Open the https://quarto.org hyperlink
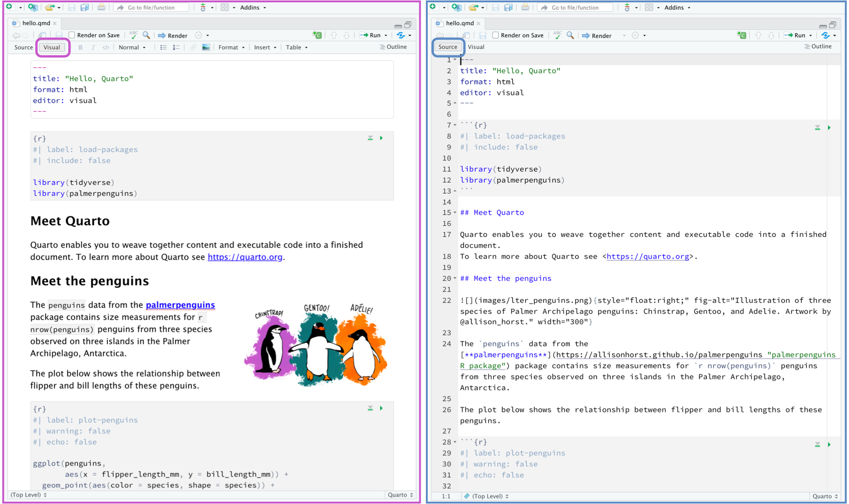The image size is (849, 504). point(245,257)
